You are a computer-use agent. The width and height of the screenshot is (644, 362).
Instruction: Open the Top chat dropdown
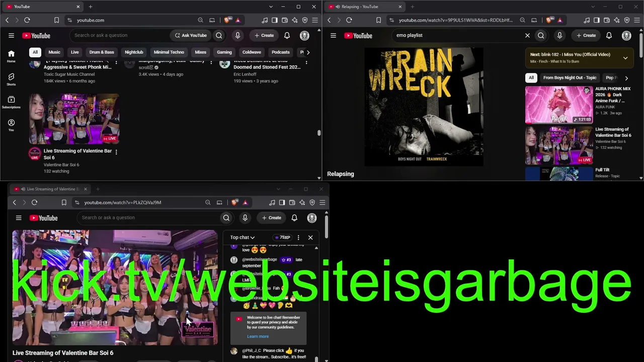click(x=243, y=238)
